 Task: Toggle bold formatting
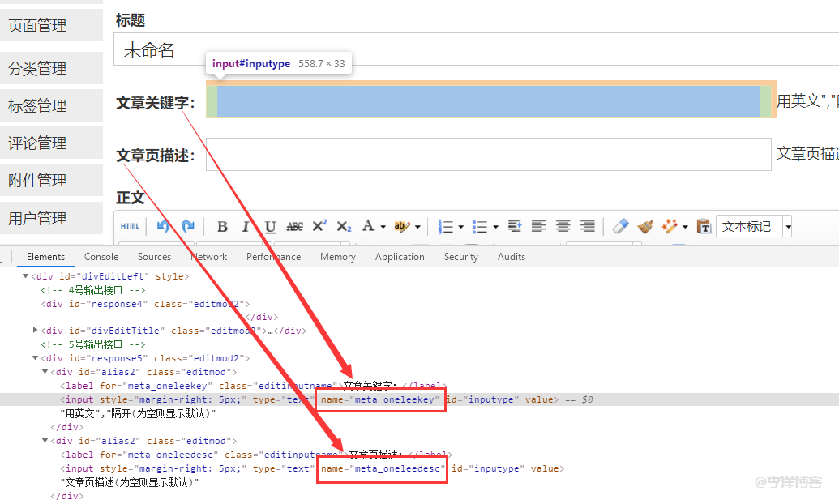pyautogui.click(x=222, y=227)
